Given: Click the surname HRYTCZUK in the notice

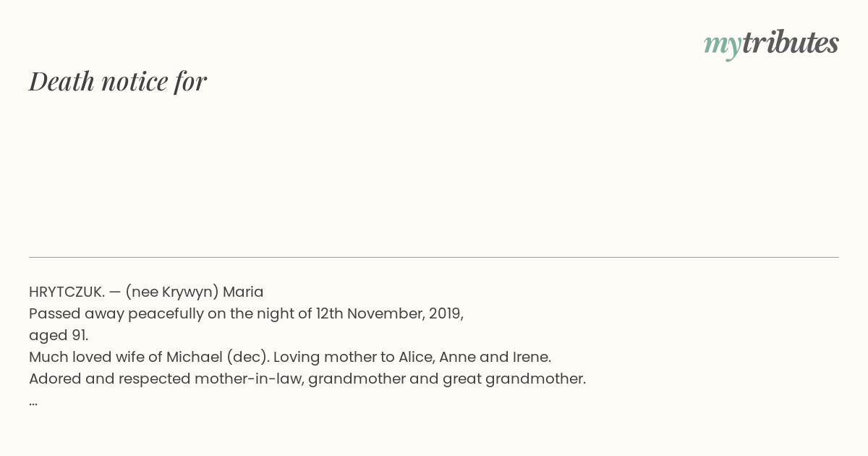Looking at the screenshot, I should coord(67,292).
